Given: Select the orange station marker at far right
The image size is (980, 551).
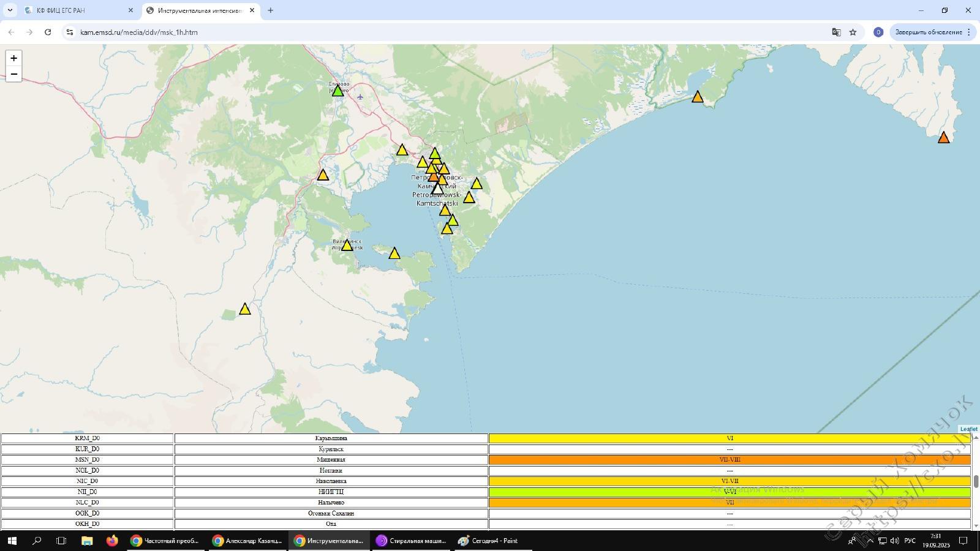Looking at the screenshot, I should [x=943, y=138].
